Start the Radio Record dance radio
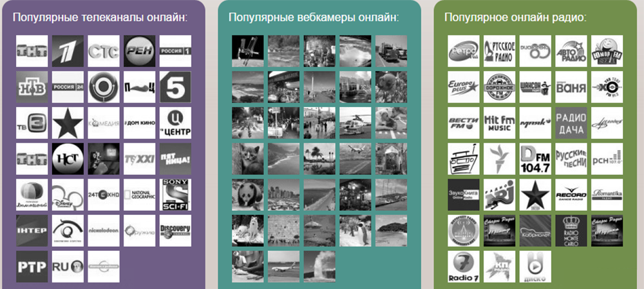 click(571, 194)
